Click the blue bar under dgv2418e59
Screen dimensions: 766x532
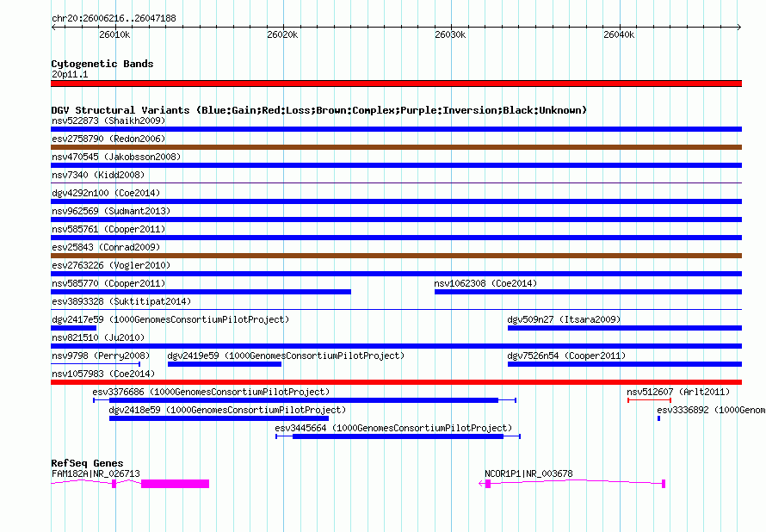[219, 418]
